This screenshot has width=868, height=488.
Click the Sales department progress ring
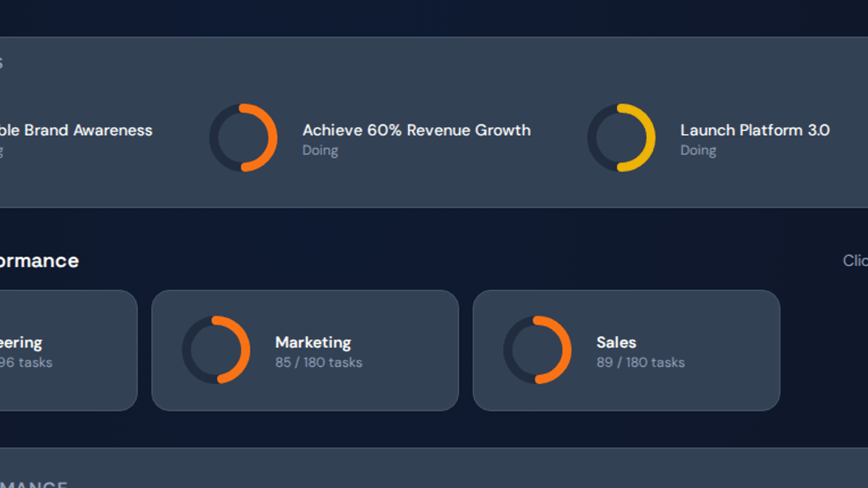(537, 350)
